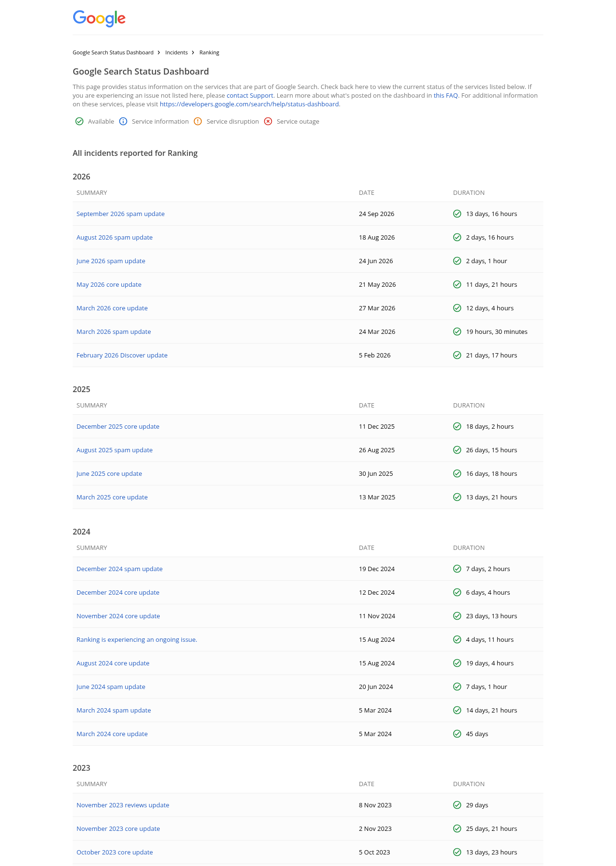Screen dimensions: 616x866
Task: Click the checkmark icon for September 2026 spam update
Action: coord(457,214)
